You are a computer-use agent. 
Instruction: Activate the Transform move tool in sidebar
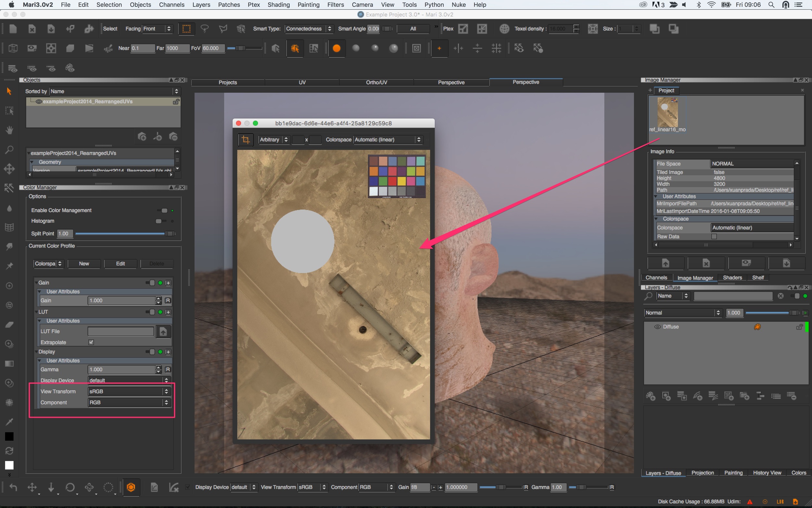pos(9,169)
